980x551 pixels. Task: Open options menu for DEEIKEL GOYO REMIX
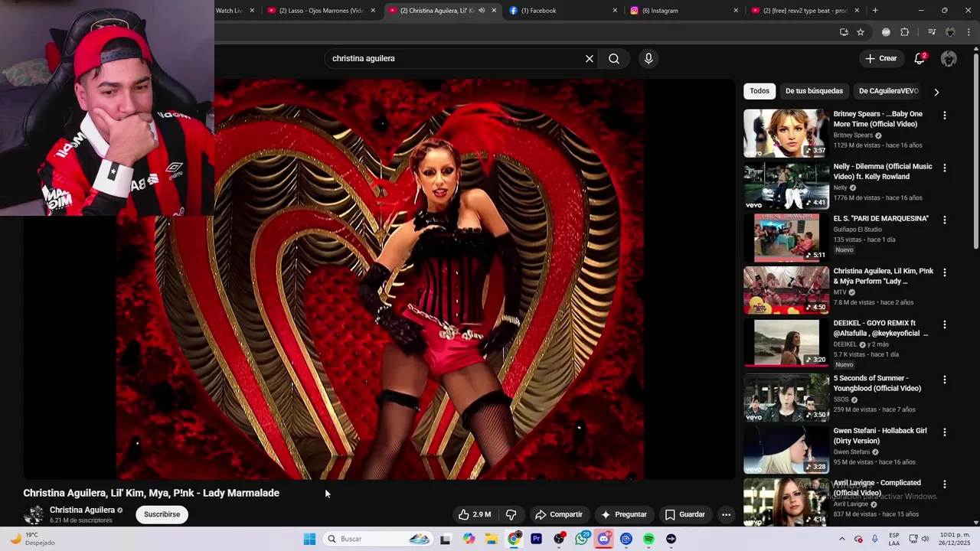coord(944,324)
